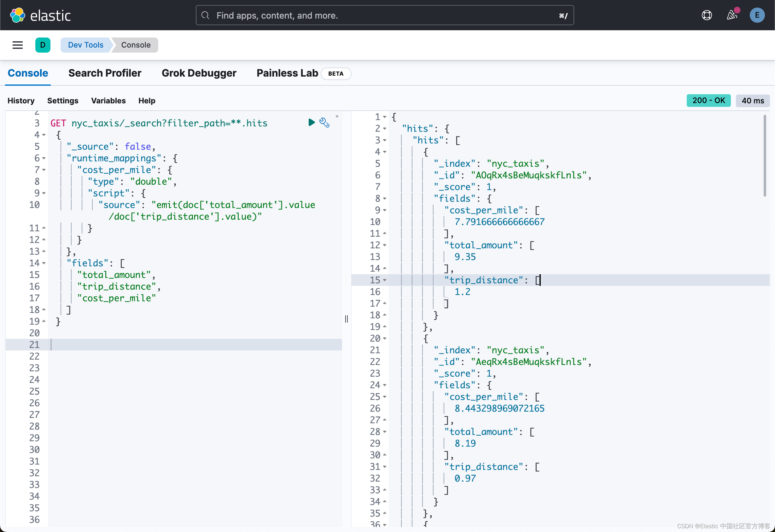Click the Dev Tools space icon
This screenshot has height=532, width=775.
43,45
